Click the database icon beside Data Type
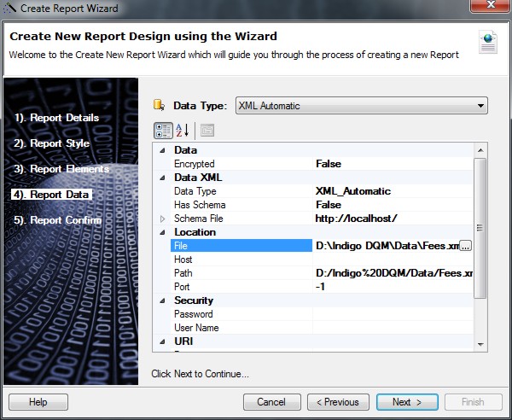Viewport: 512px width, 420px height. (x=159, y=106)
